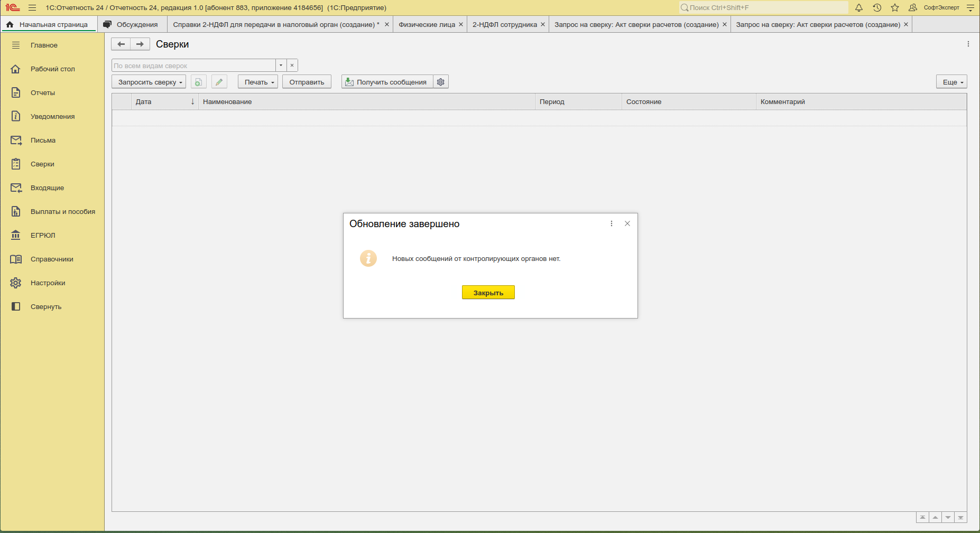Open Выплаты и пособия in sidebar
980x533 pixels.
(52, 212)
